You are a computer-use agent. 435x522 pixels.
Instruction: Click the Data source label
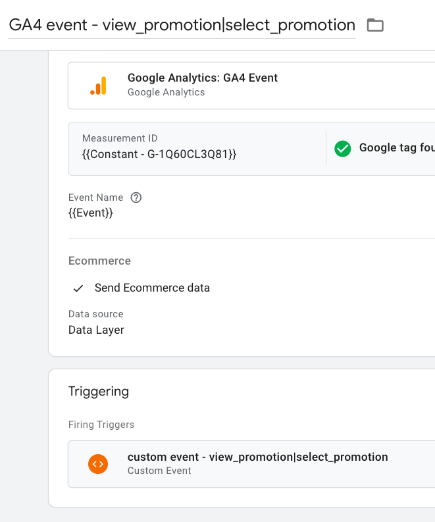[96, 314]
